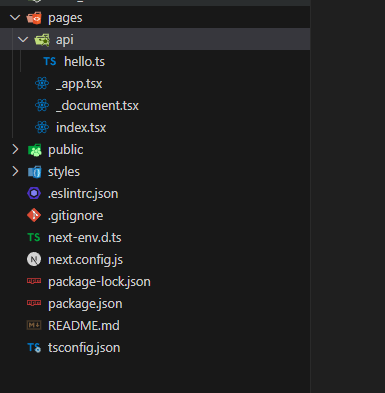Open the README.md file

click(84, 325)
